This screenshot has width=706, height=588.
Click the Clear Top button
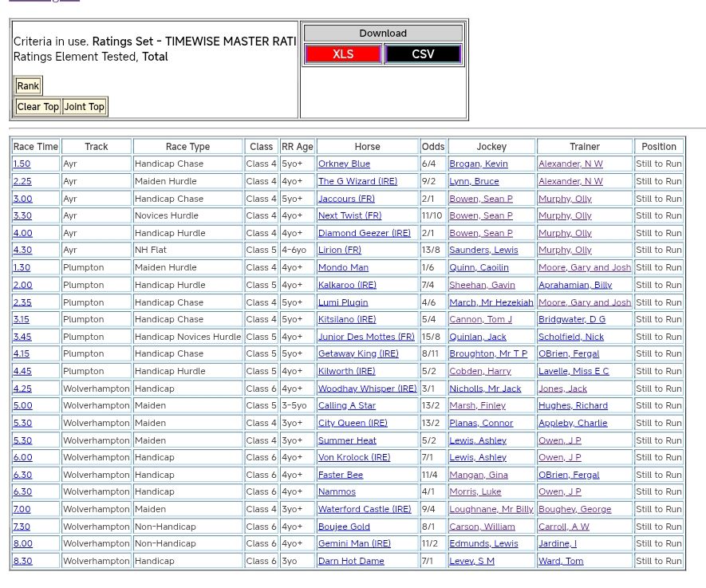click(x=38, y=107)
